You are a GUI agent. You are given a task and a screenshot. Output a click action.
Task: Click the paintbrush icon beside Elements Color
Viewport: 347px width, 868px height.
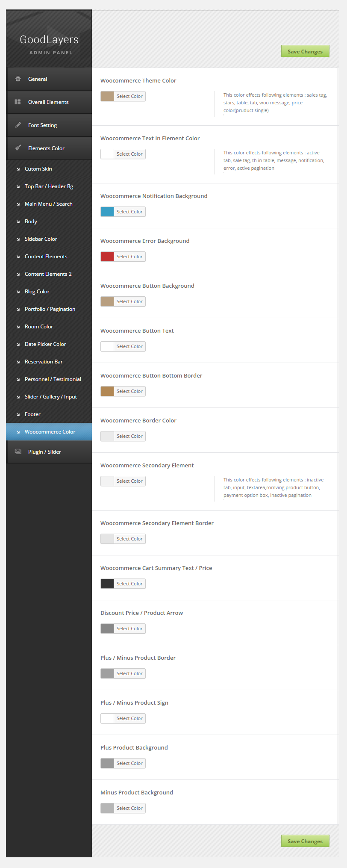click(x=18, y=148)
